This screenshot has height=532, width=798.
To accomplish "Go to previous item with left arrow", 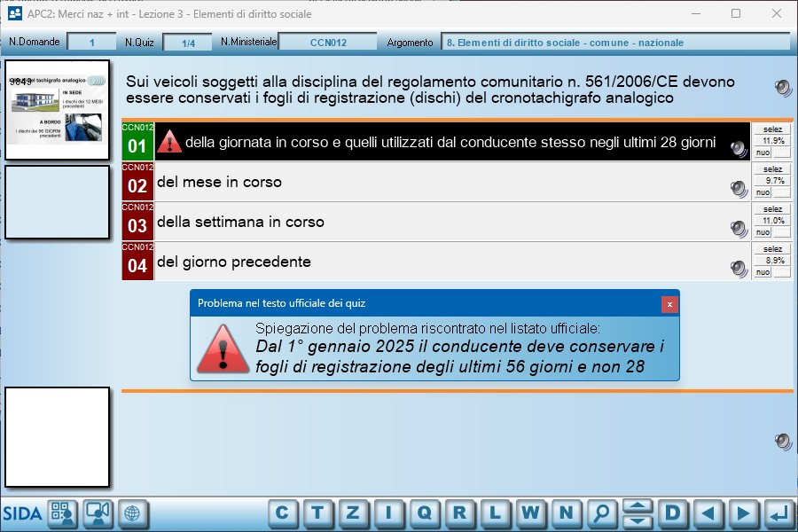I will [x=708, y=513].
